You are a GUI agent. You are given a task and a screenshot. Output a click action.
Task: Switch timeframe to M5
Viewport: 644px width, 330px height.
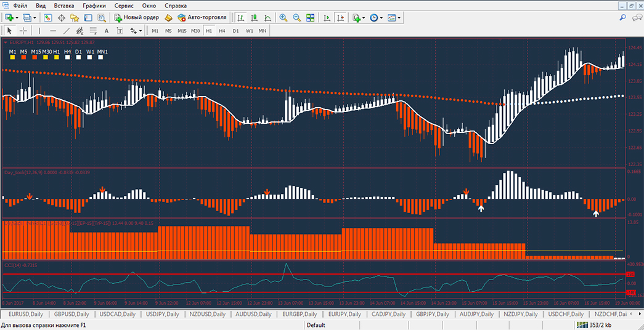[168, 31]
